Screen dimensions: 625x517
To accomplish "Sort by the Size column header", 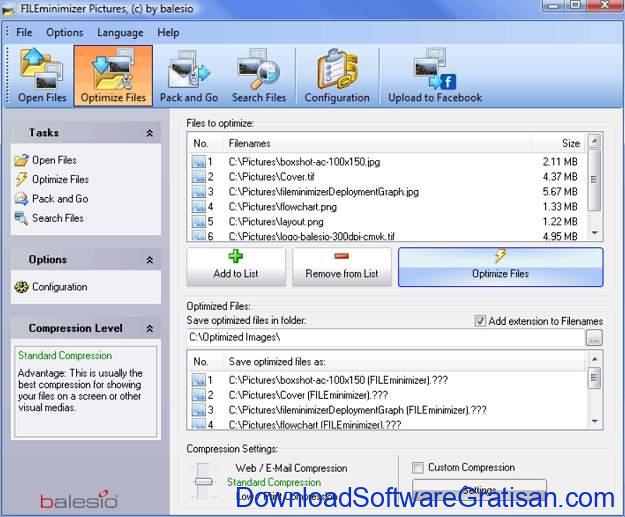I will 558,143.
